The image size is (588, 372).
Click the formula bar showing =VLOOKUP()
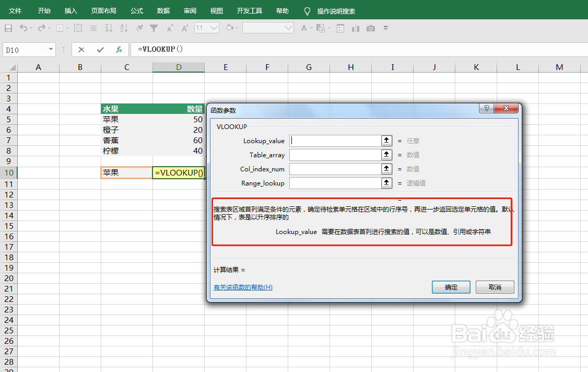pyautogui.click(x=359, y=50)
